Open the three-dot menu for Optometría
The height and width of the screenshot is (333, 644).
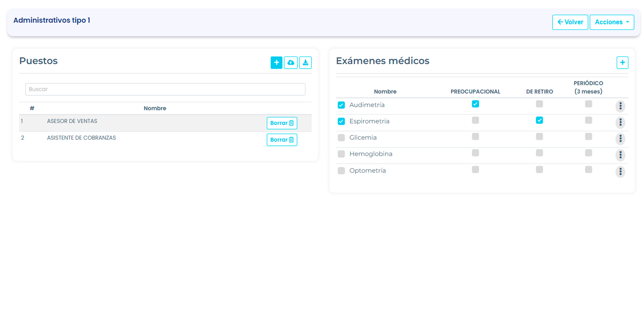pyautogui.click(x=620, y=172)
